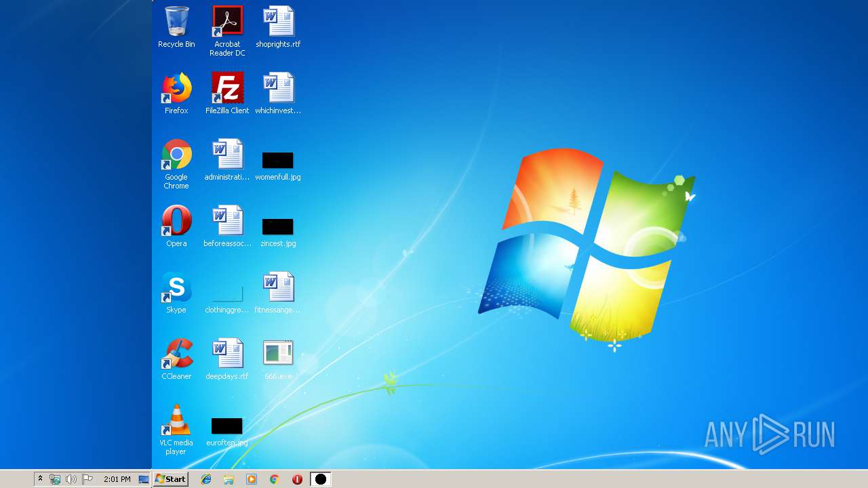Screen dimensions: 868x488
Task: Select the 666.exe program file
Action: pos(278,359)
